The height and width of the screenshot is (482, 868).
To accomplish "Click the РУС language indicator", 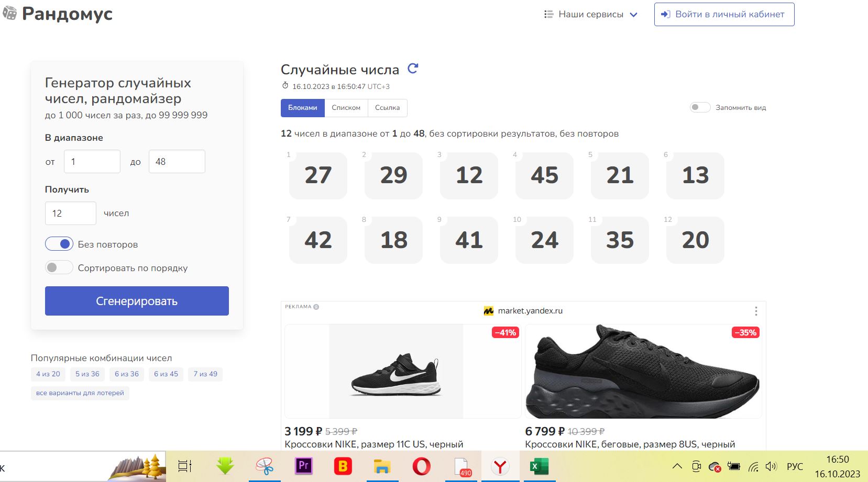I will coord(795,466).
